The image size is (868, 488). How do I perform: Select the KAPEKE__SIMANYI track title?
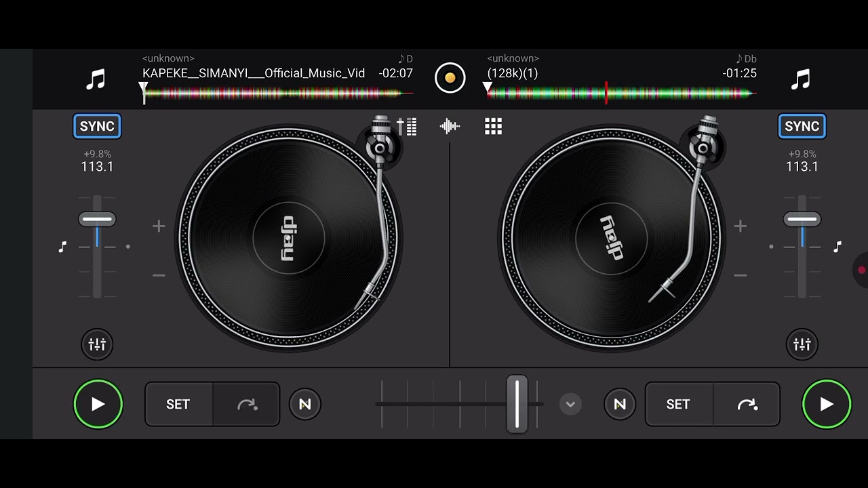(254, 73)
